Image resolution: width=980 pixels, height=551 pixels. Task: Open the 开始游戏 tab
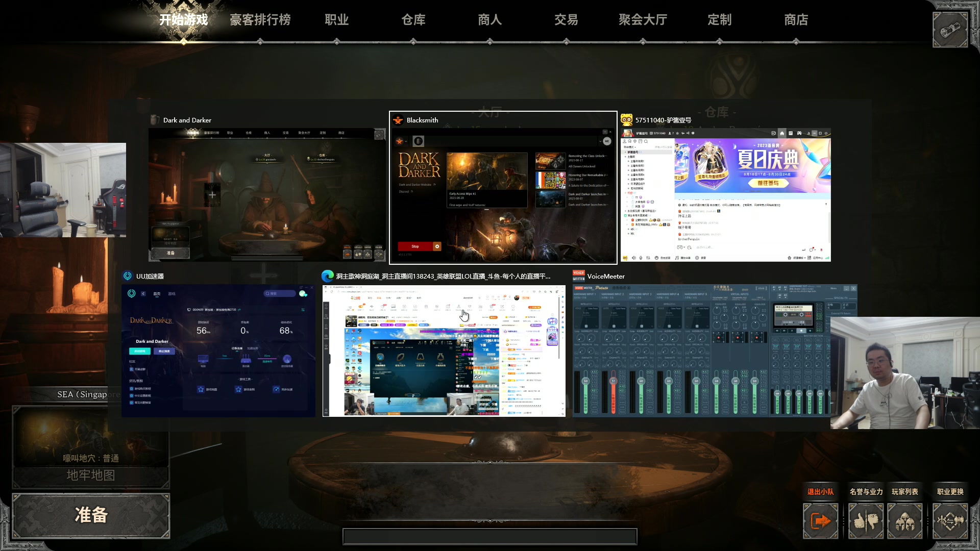point(183,20)
